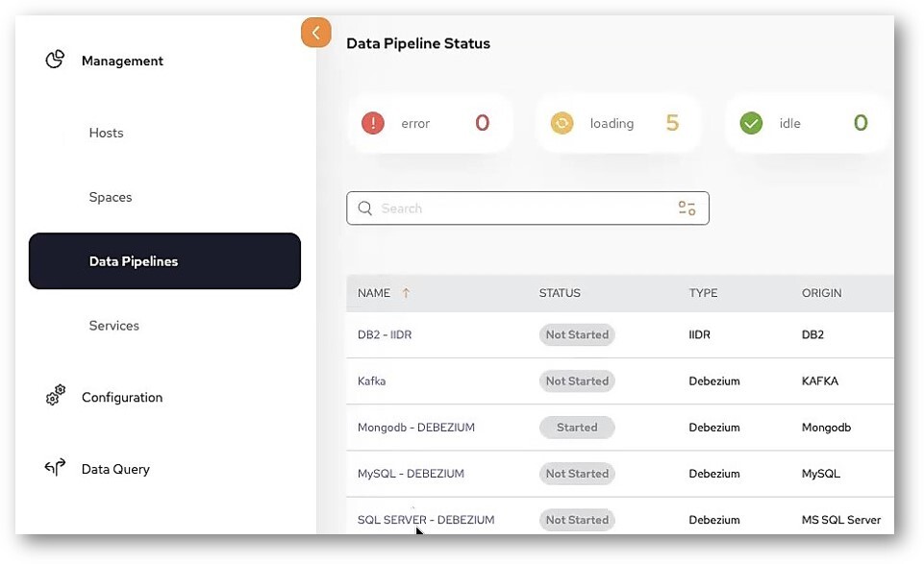This screenshot has width=924, height=564.
Task: Open the Kafka pipeline row
Action: coord(371,380)
